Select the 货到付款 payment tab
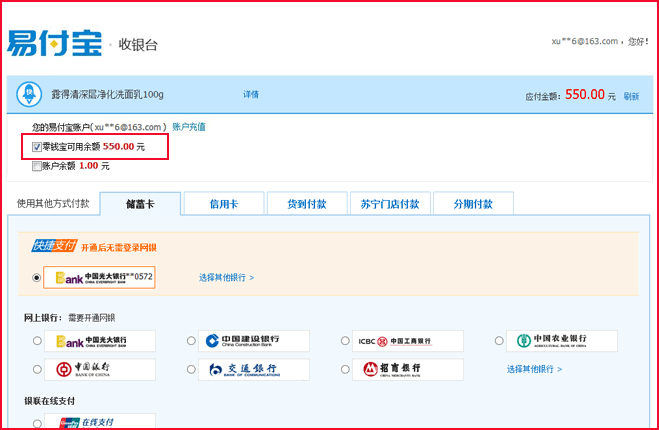This screenshot has height=430, width=659. tap(307, 204)
